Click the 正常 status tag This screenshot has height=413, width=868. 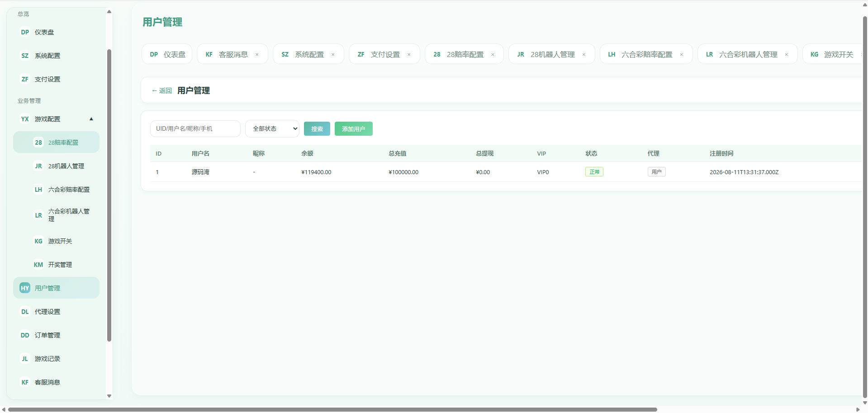pos(594,172)
